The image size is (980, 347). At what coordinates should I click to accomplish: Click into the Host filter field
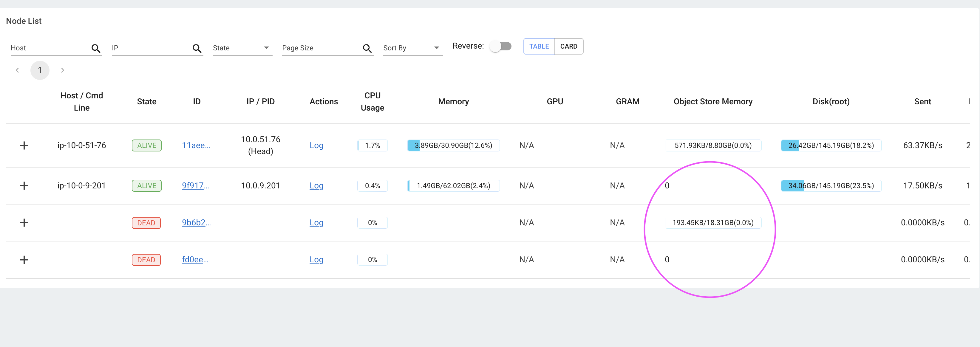point(50,48)
